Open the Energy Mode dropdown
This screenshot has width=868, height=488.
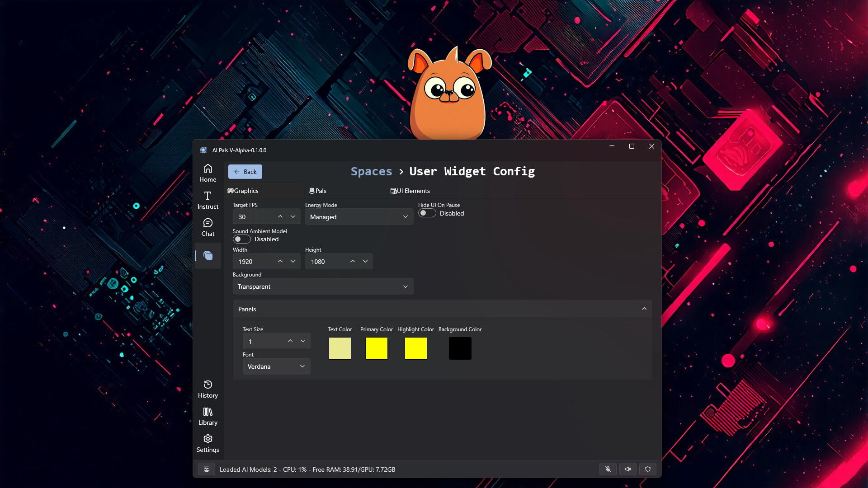pyautogui.click(x=359, y=217)
